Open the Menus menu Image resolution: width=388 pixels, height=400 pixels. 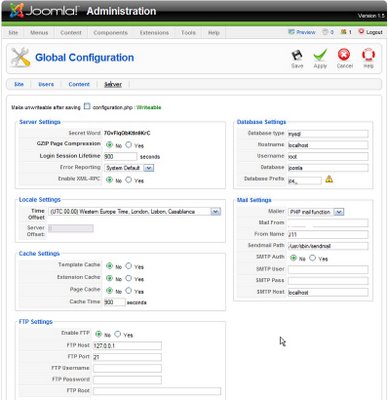point(39,33)
